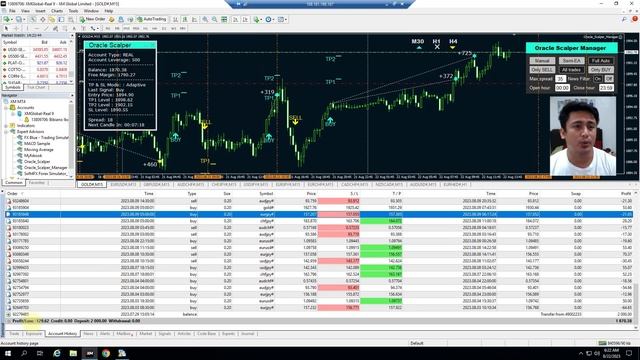This screenshot has height=360, width=640.
Task: Select MACD Sample expert advisor
Action: click(37, 144)
